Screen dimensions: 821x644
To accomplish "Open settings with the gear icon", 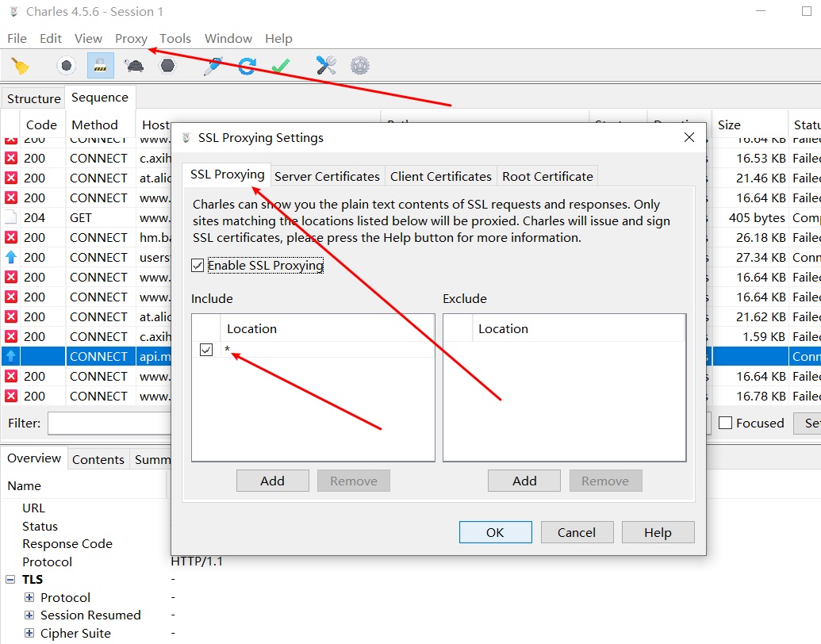I will click(x=359, y=66).
